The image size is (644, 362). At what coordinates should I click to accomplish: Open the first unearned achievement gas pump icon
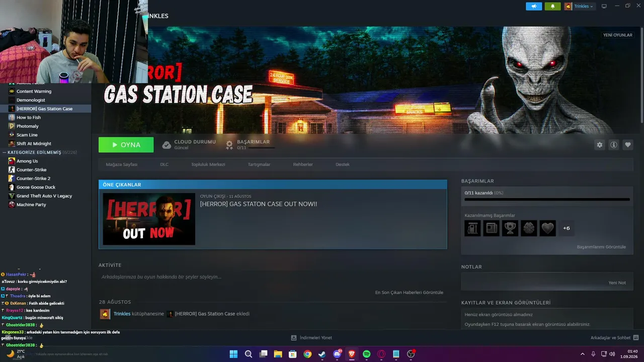pos(472,228)
